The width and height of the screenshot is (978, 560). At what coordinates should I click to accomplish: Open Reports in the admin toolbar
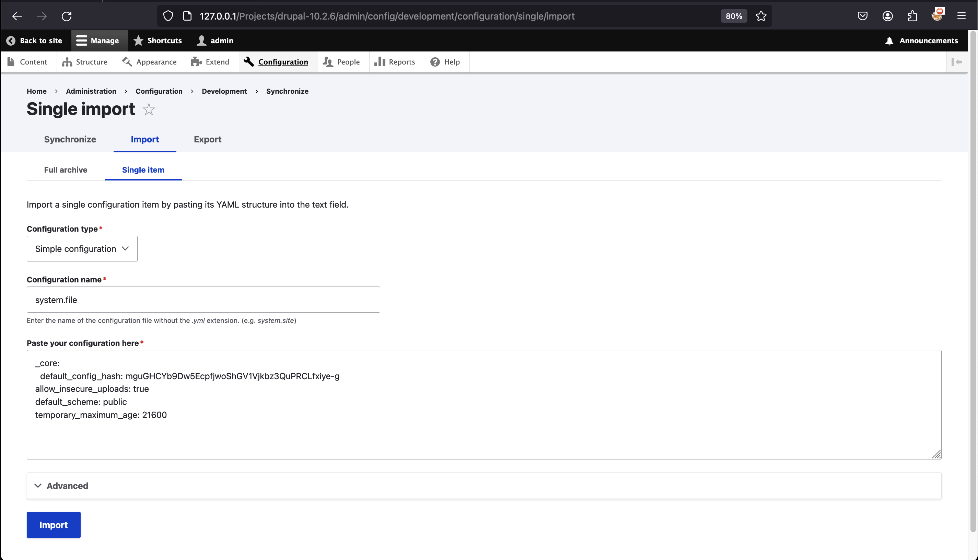(395, 62)
